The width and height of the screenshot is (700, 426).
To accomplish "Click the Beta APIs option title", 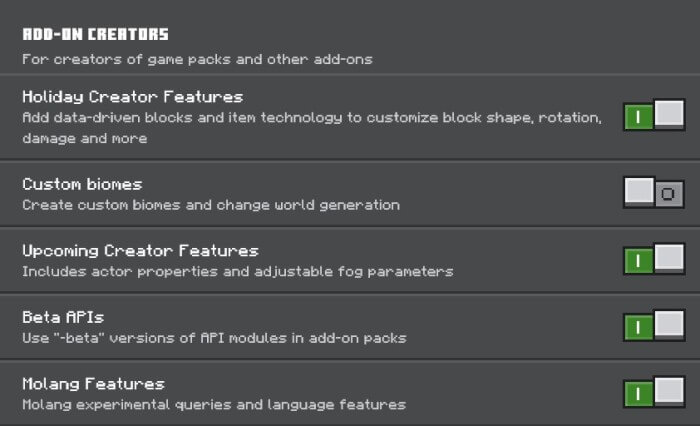I will click(63, 317).
